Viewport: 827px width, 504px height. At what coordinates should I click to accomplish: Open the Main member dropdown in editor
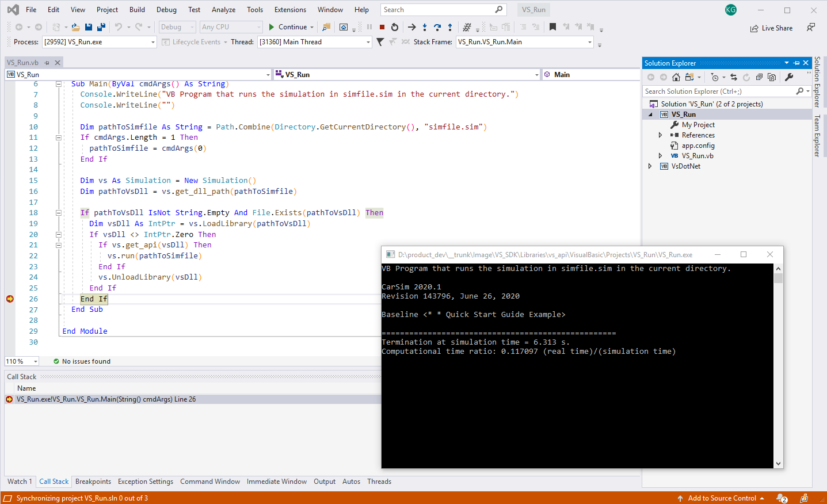(591, 75)
